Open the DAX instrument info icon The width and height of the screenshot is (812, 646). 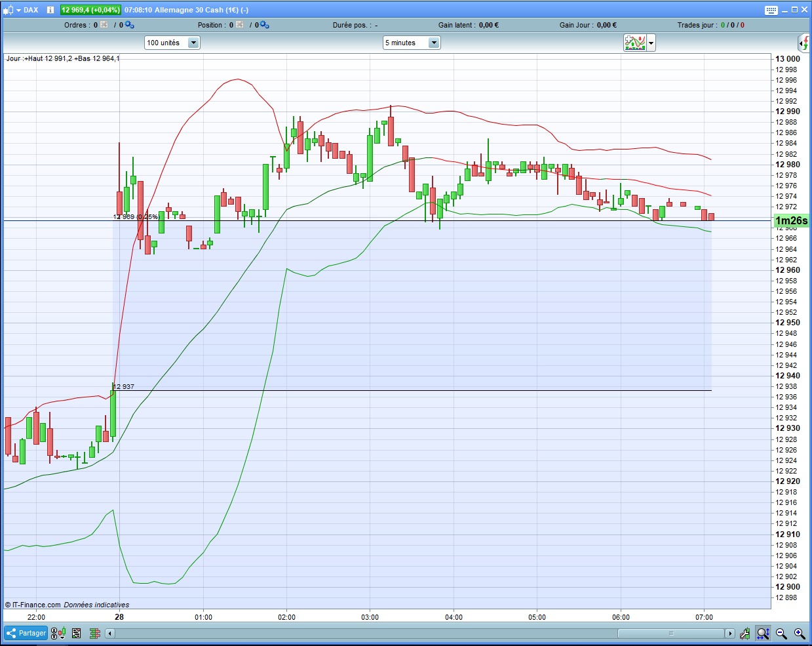[50, 10]
